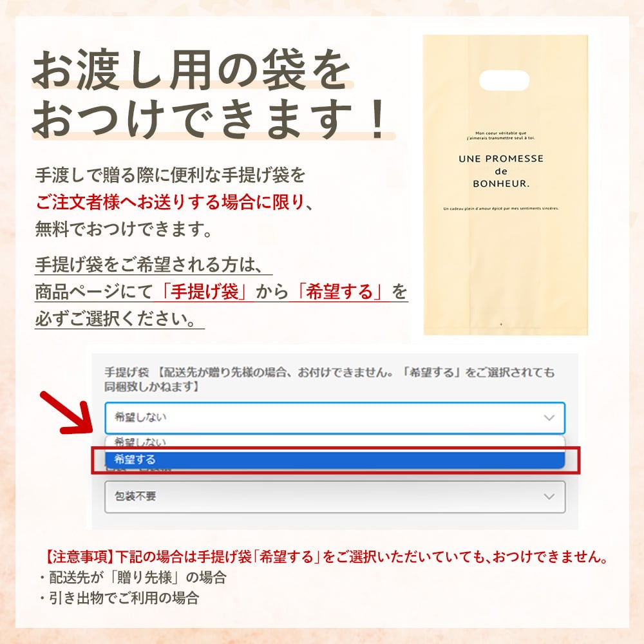The width and height of the screenshot is (644, 644).
Task: Open the 手提げ袋 dropdown showing 希望しない
Action: tap(335, 418)
